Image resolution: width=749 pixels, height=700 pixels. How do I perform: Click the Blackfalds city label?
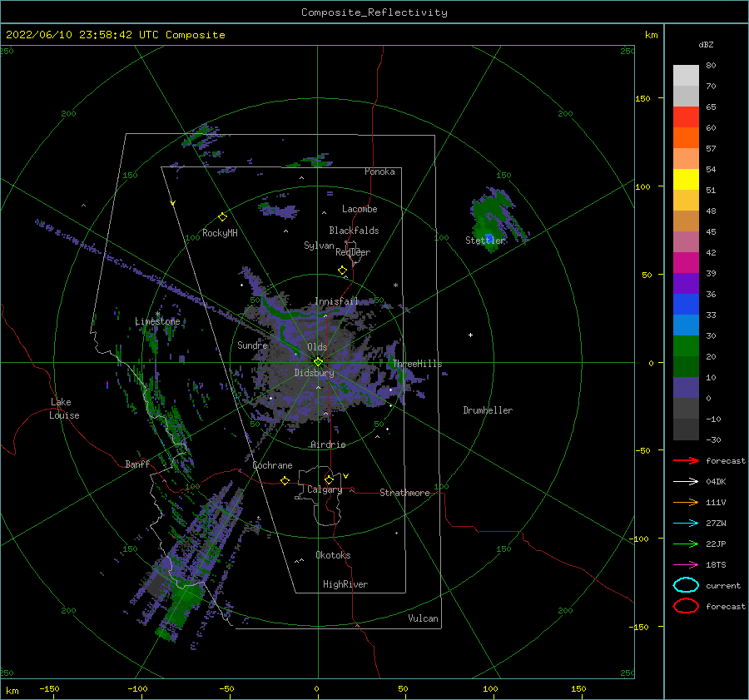pyautogui.click(x=354, y=231)
